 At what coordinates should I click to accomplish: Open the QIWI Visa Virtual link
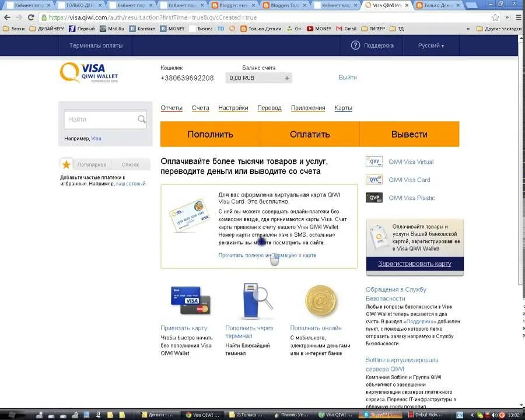[411, 162]
